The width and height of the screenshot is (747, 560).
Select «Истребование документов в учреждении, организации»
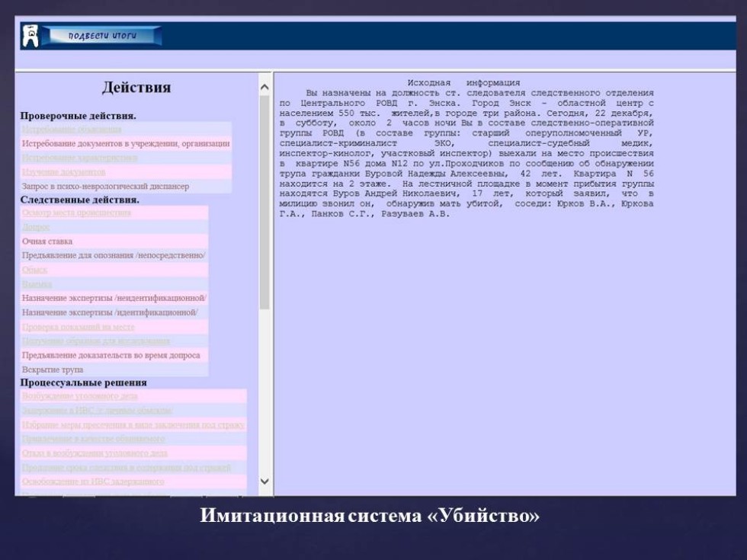point(125,143)
